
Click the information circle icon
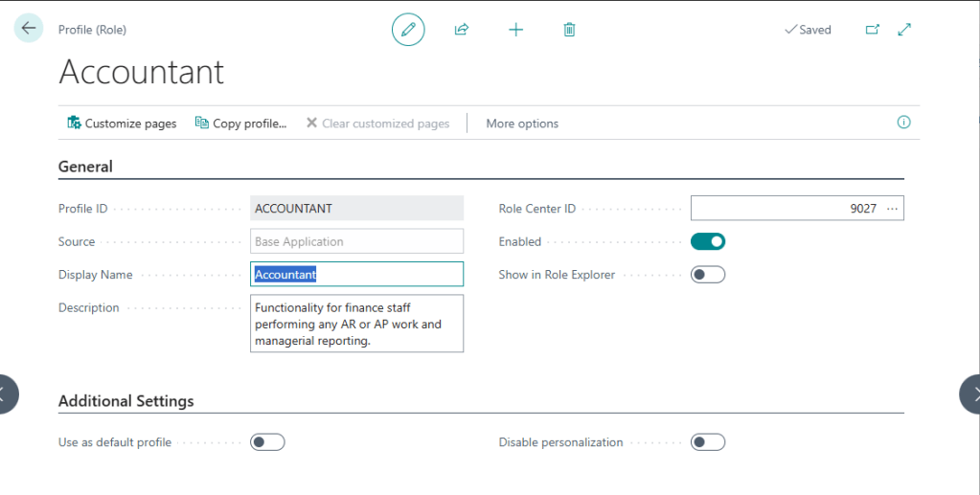click(903, 123)
